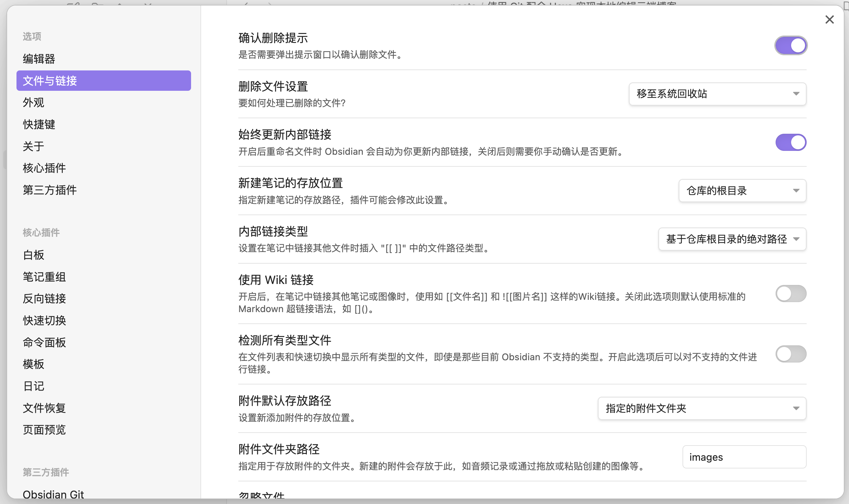Select 文件恢复 core plugin entry

pyautogui.click(x=45, y=408)
